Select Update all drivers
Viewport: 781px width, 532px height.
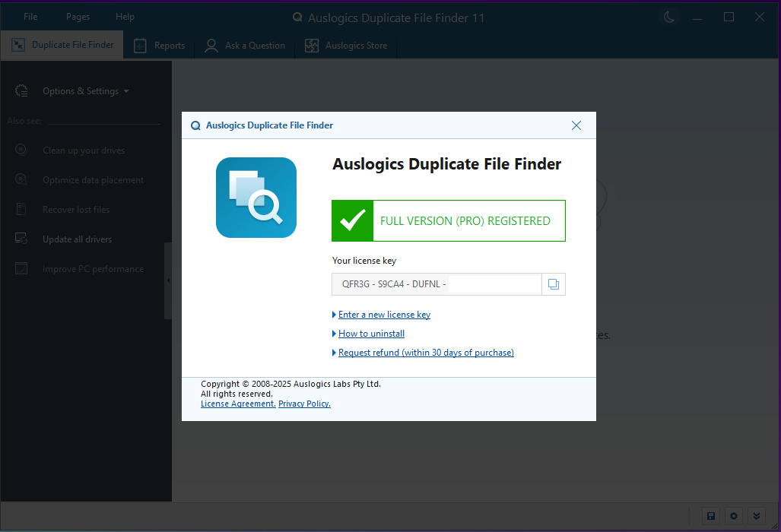tap(78, 239)
